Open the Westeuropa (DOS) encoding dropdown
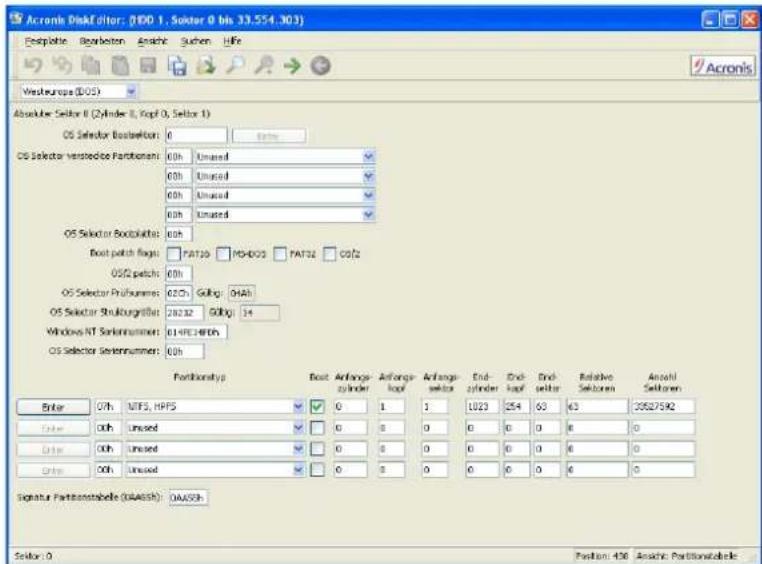 131,91
